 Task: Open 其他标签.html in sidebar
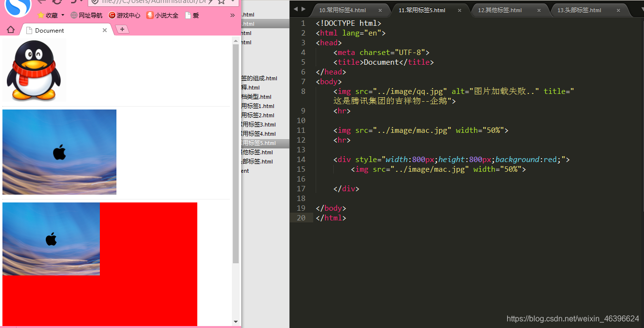click(256, 152)
